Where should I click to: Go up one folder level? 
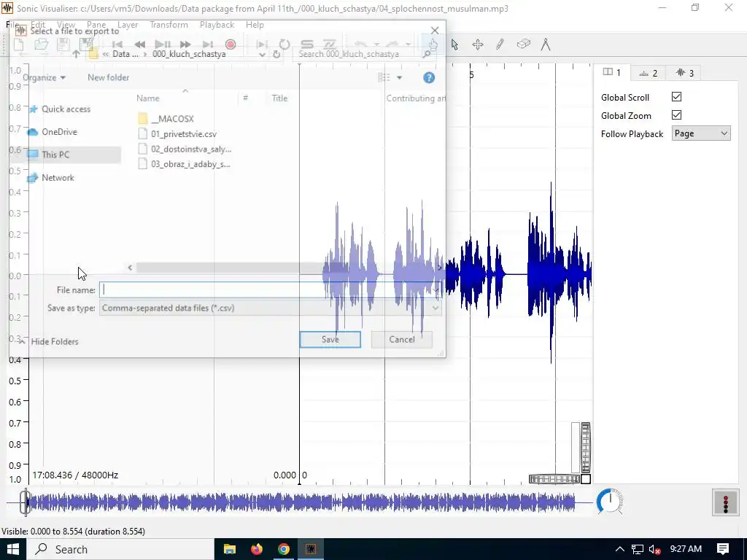coord(76,54)
